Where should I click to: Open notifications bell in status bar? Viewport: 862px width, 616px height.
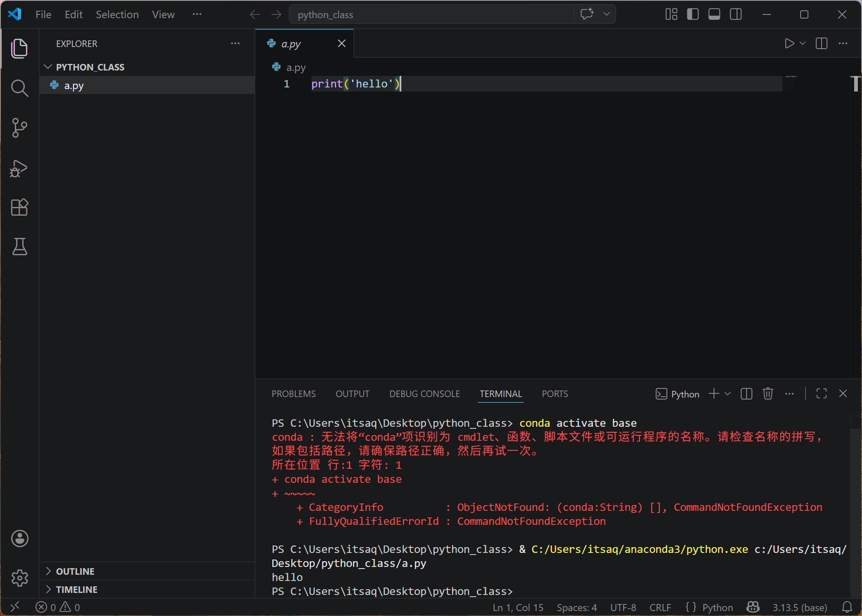(847, 607)
